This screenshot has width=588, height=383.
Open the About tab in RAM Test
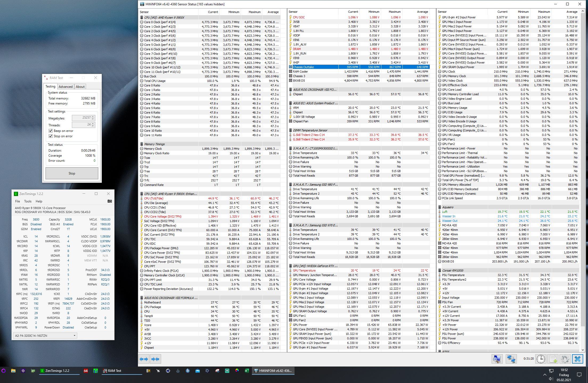[x=80, y=86]
